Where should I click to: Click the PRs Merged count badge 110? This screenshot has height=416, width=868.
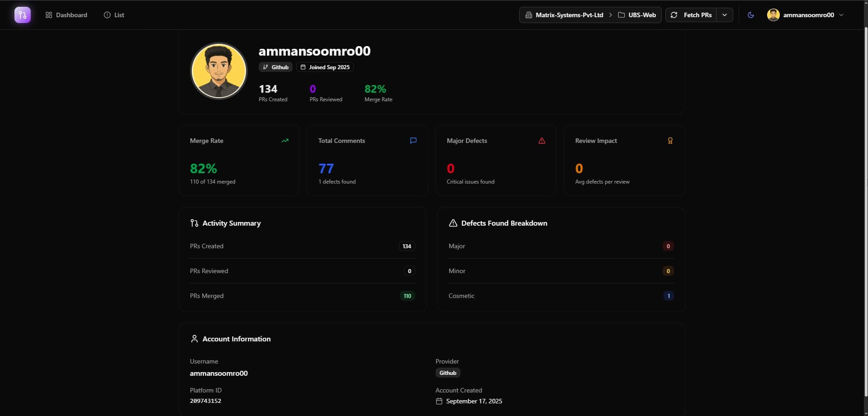(x=407, y=296)
